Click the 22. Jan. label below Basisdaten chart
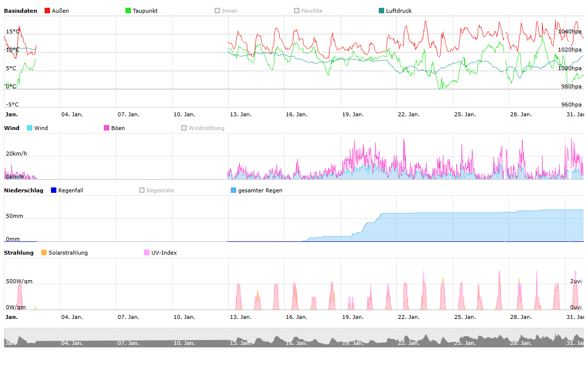The width and height of the screenshot is (588, 368). coord(408,114)
